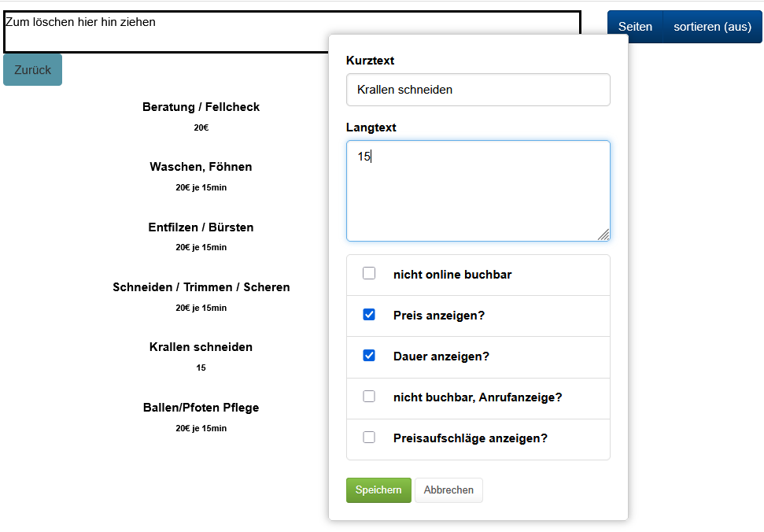This screenshot has height=532, width=764.
Task: Toggle the sortieren (aus) button
Action: [x=712, y=27]
